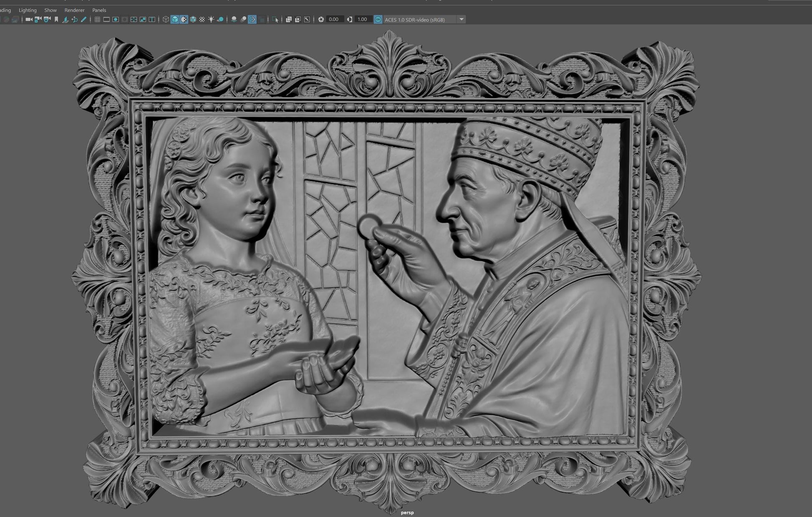Toggle the X-Ray icon

pos(288,19)
